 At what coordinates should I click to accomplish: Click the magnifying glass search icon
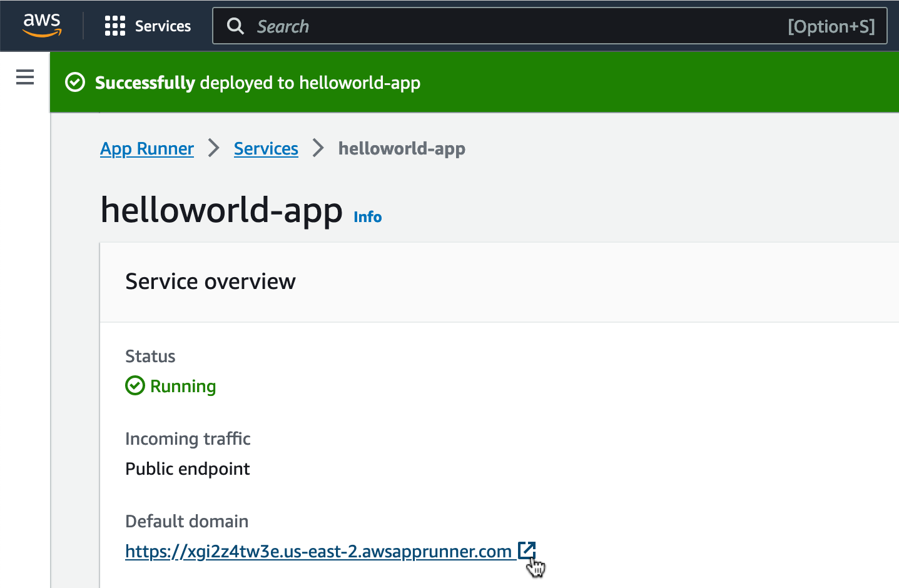235,26
